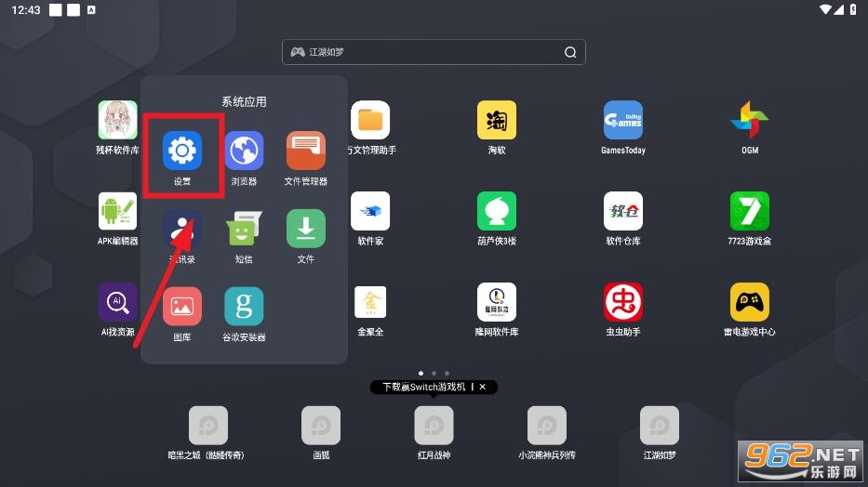Focus the 江湖如梦 search field
Image resolution: width=868 pixels, height=487 pixels.
[434, 53]
